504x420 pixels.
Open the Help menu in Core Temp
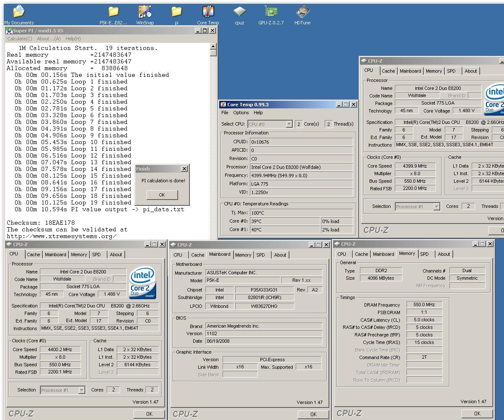[258, 113]
